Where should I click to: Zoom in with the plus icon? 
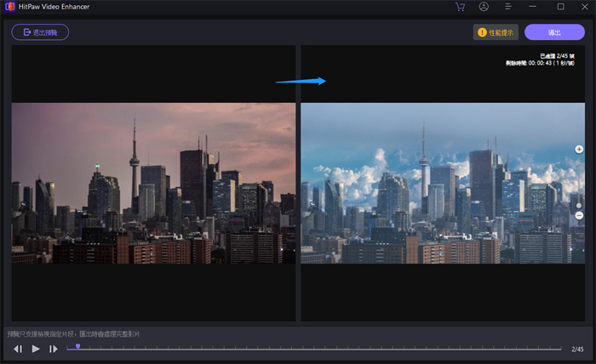click(579, 149)
